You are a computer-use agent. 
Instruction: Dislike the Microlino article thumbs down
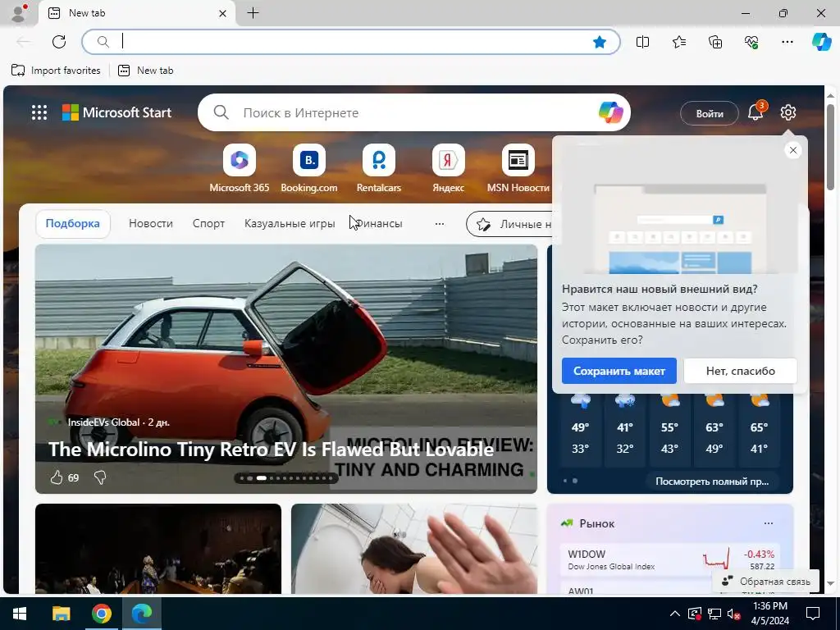click(100, 477)
